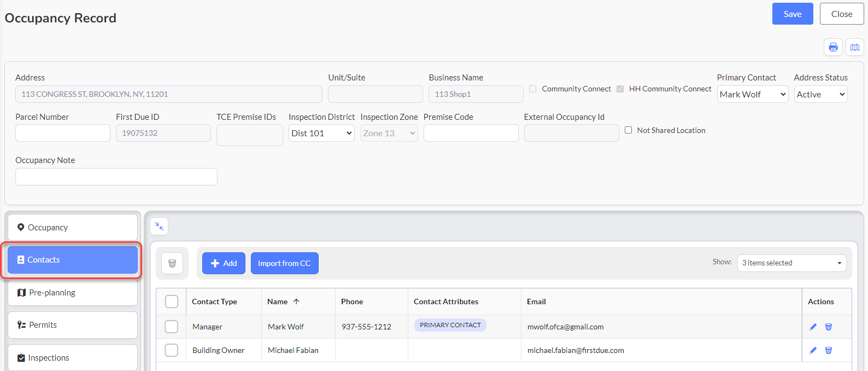Click the print icon button
This screenshot has width=868, height=371.
click(x=833, y=47)
